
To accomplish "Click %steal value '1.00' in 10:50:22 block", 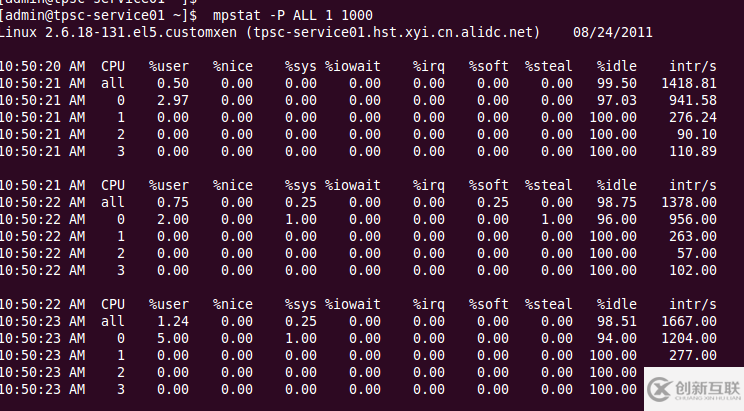I will (x=557, y=220).
